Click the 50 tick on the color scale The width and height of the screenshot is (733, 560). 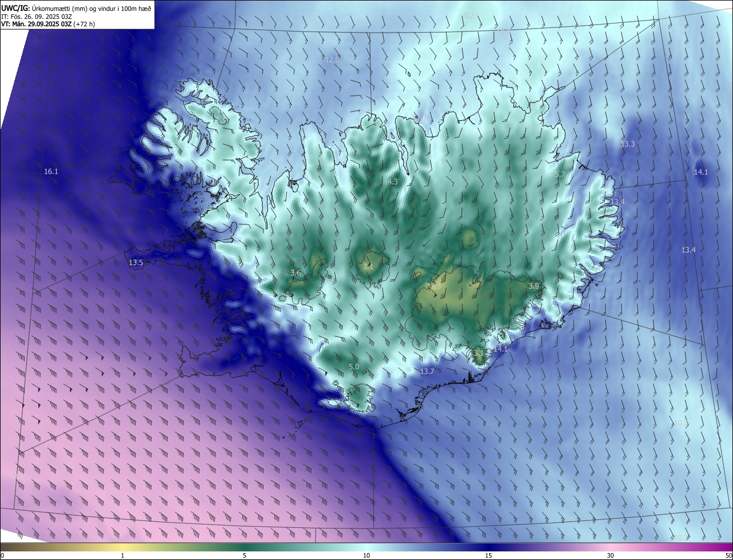[x=728, y=555]
